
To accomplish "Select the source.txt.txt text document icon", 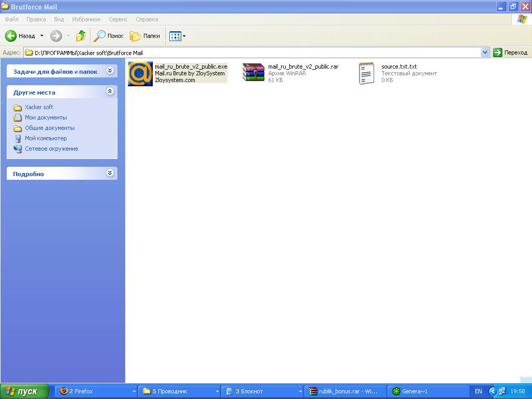I will pos(367,73).
